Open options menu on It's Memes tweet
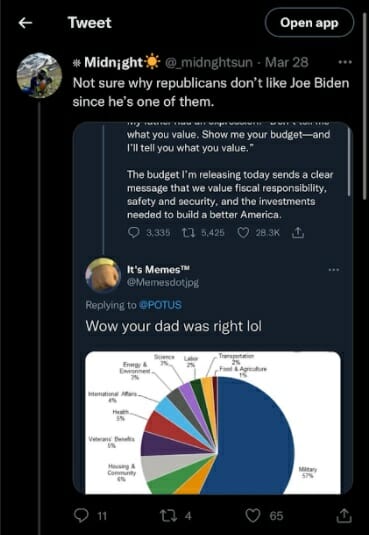The width and height of the screenshot is (369, 535). [x=334, y=270]
